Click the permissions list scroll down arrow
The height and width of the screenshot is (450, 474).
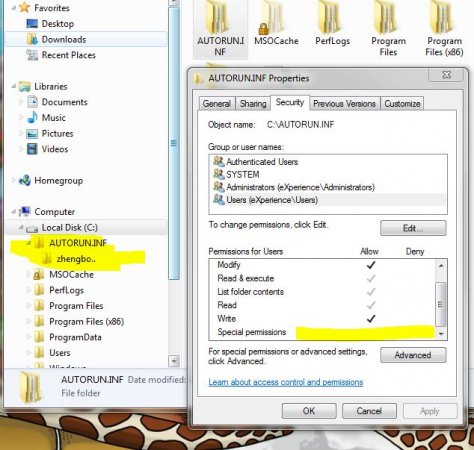coord(441,334)
